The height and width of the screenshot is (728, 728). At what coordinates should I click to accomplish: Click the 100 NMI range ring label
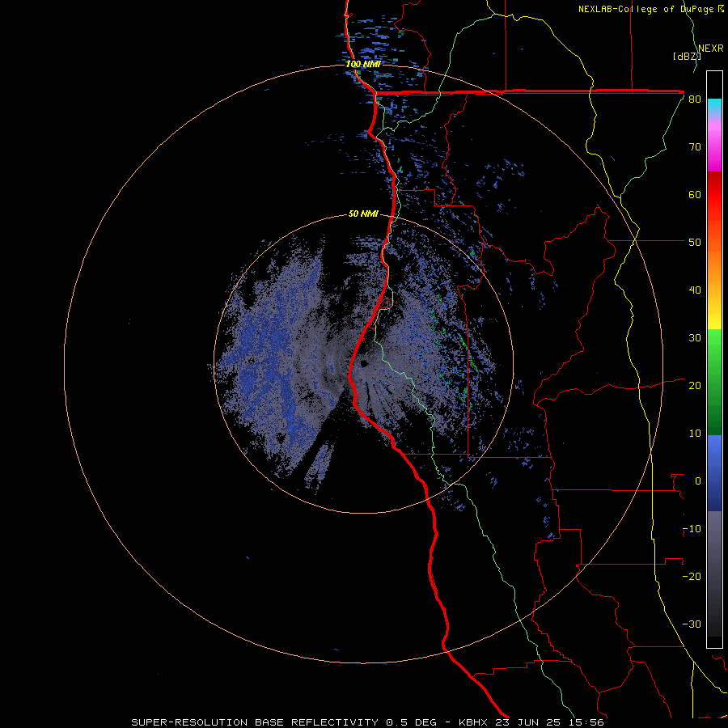(x=363, y=64)
